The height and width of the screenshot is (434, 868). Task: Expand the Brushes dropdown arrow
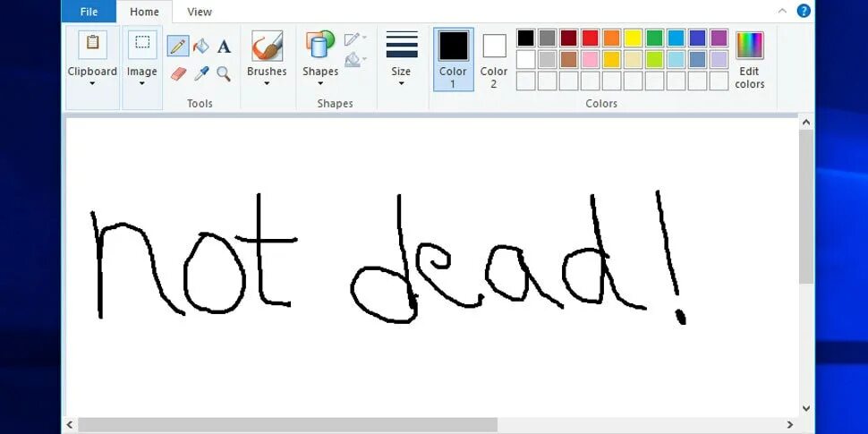click(267, 84)
